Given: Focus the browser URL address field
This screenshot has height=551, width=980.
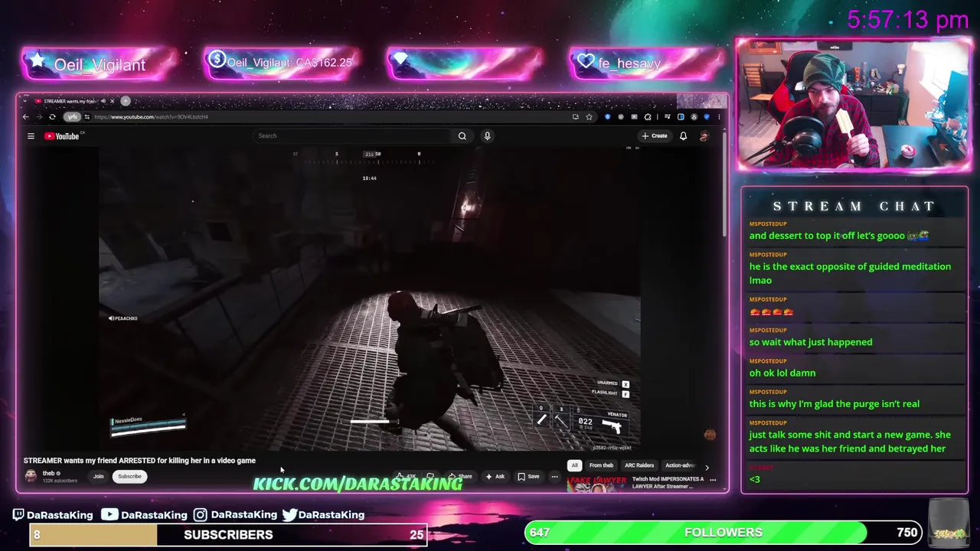Looking at the screenshot, I should [x=329, y=116].
